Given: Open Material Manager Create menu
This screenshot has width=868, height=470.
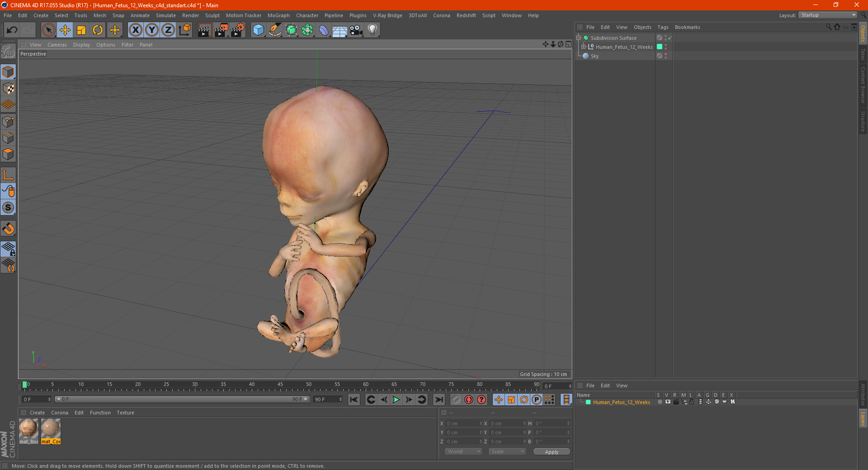Looking at the screenshot, I should (x=37, y=413).
